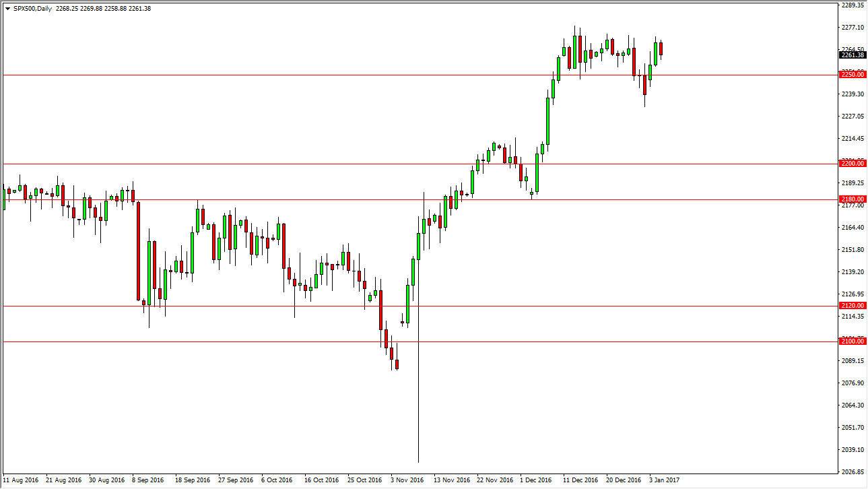Click the 2120.00 red price level tag
868x489 pixels.
coord(853,305)
